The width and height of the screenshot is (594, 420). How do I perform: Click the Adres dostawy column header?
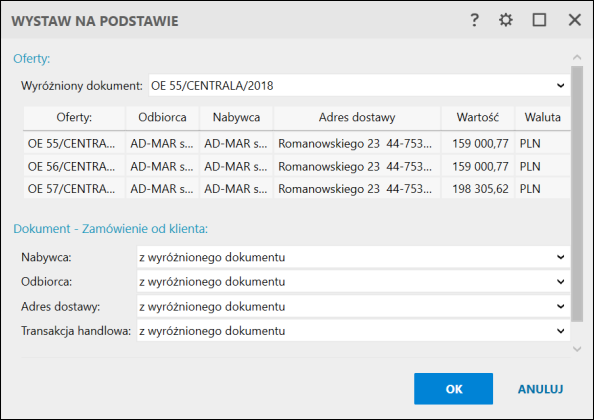click(x=357, y=117)
